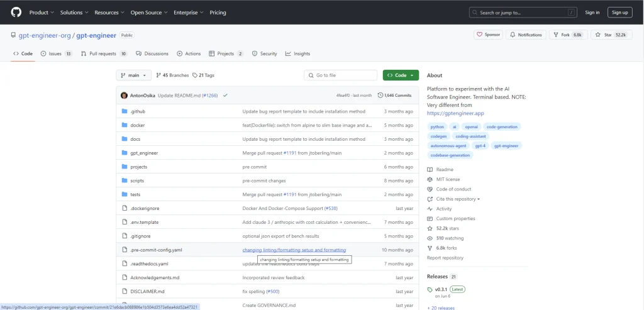
Task: Open the .pre-commit-config.yaml file
Action: coord(156,250)
